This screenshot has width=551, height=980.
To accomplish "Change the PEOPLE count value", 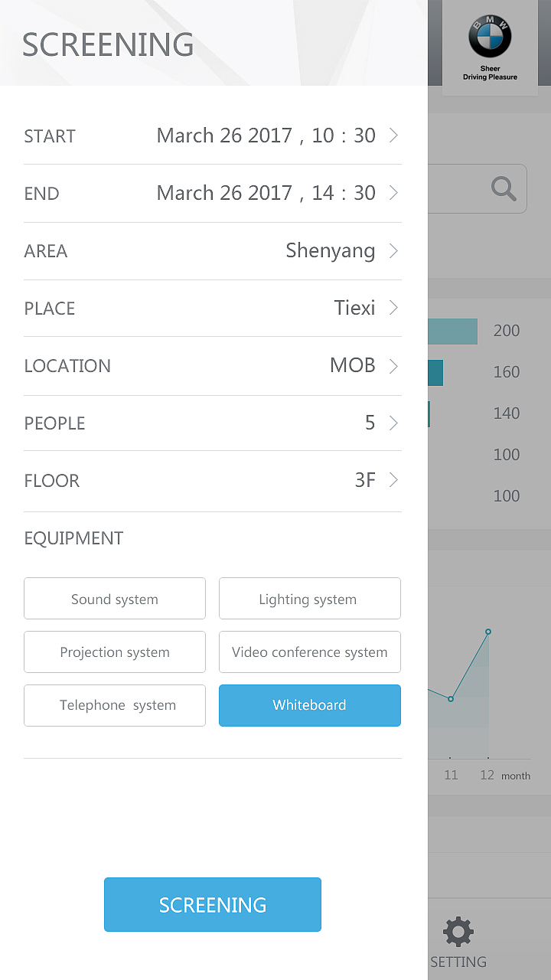I will [x=370, y=423].
